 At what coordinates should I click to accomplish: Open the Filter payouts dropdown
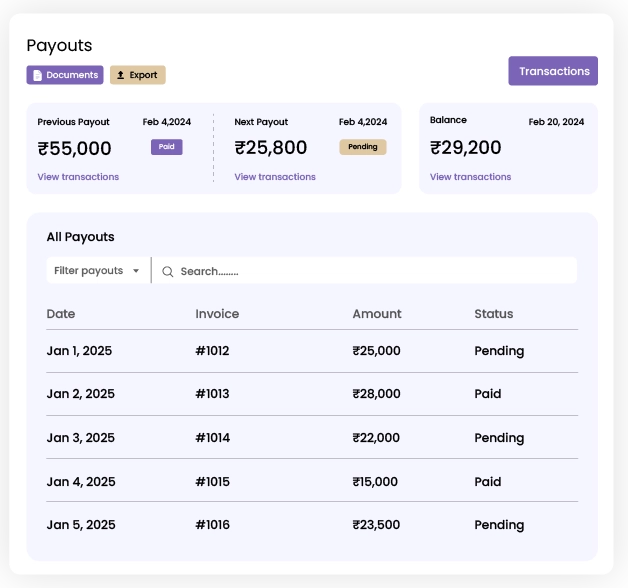click(x=98, y=271)
